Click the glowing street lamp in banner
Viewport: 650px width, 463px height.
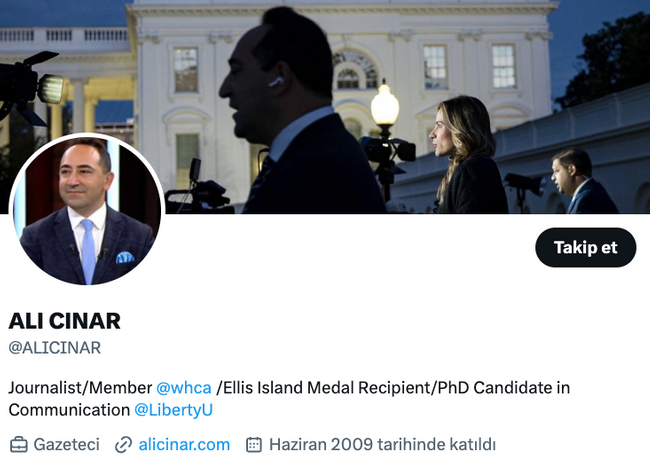point(385,106)
